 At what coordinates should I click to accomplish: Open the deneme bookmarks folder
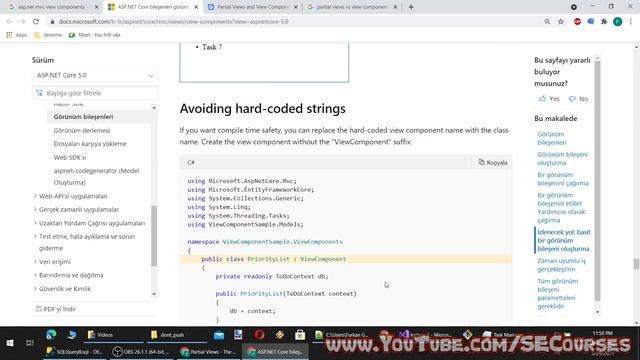[48, 35]
